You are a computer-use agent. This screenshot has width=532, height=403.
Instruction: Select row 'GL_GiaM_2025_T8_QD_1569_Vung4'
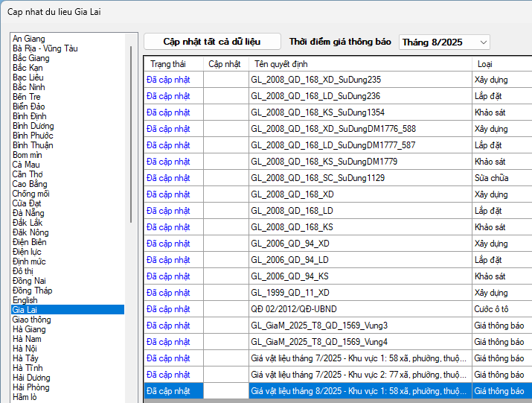point(338,342)
